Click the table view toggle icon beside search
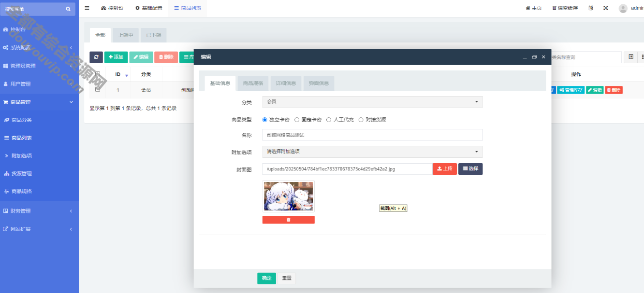 click(631, 57)
